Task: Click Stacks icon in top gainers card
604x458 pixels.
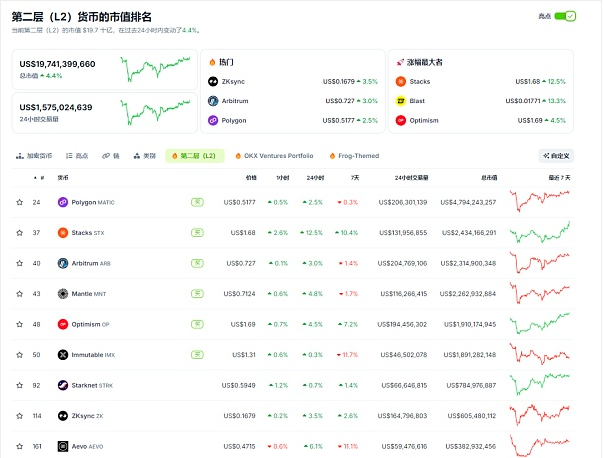Action: pyautogui.click(x=401, y=81)
